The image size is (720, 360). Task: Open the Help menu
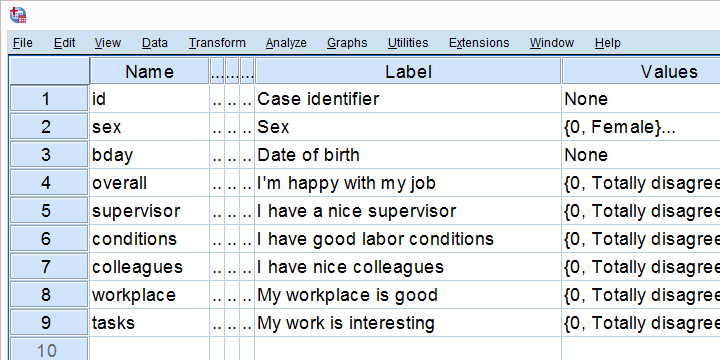pos(608,43)
